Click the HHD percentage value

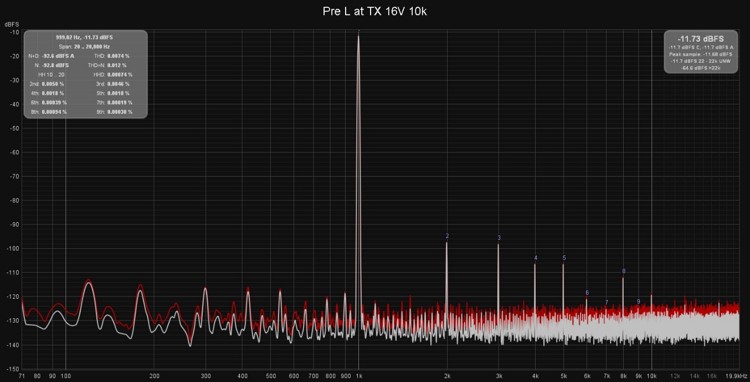click(x=120, y=75)
